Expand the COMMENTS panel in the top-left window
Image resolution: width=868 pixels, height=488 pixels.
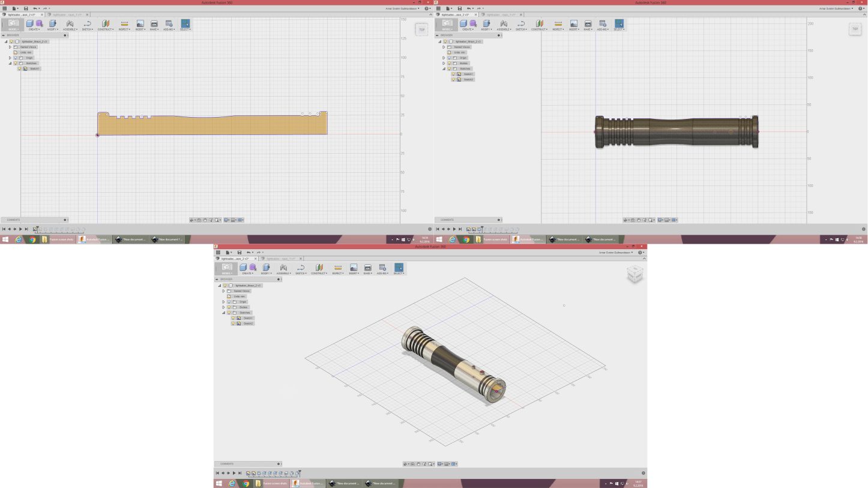pos(65,220)
